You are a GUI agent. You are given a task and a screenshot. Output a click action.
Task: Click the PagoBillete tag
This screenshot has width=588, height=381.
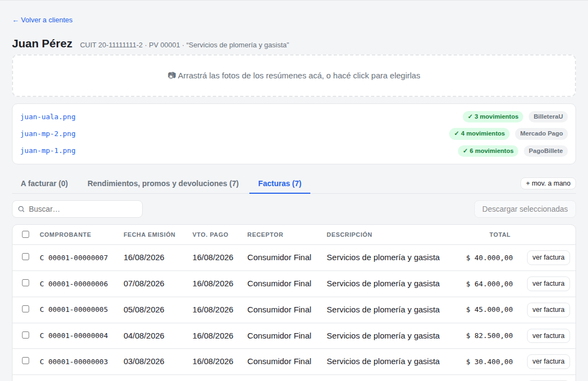546,151
